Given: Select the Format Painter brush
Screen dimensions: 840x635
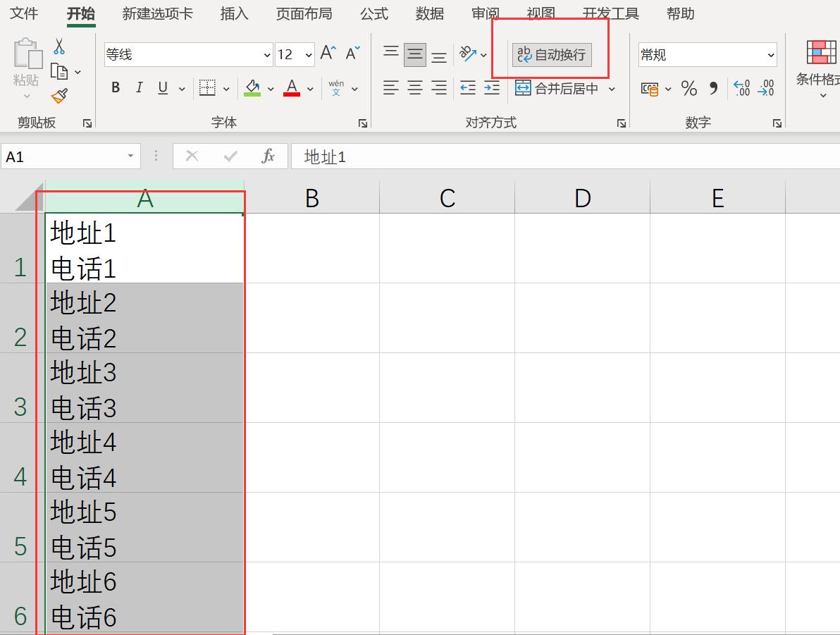Looking at the screenshot, I should pyautogui.click(x=59, y=96).
